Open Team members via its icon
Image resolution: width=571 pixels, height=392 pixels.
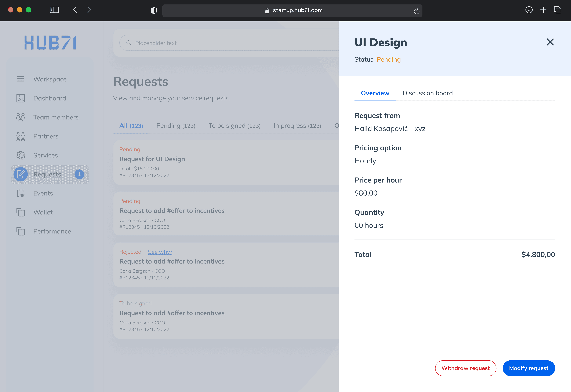pos(21,117)
